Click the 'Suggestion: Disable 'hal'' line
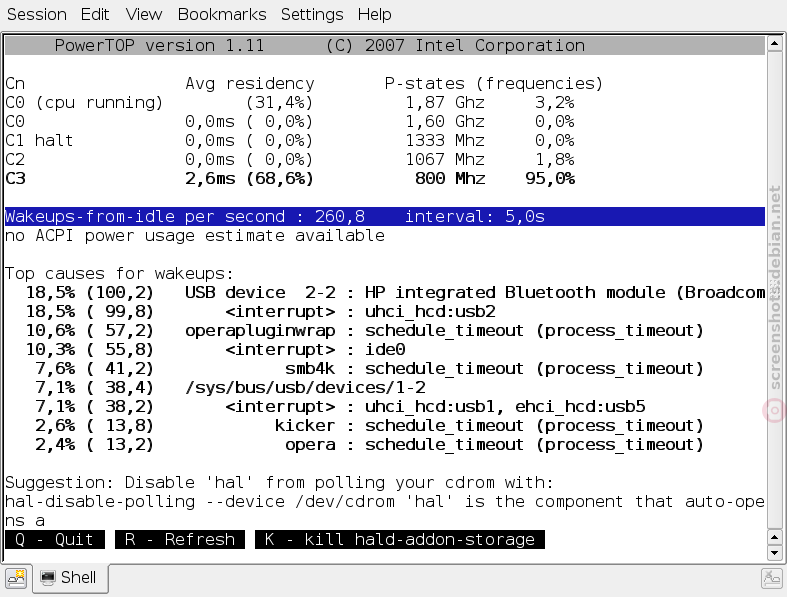This screenshot has width=787, height=597. 279,483
